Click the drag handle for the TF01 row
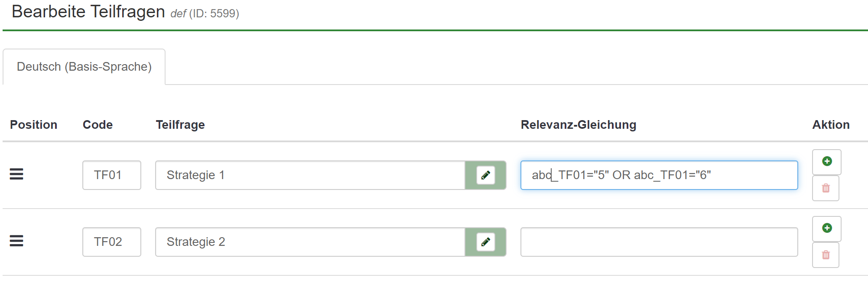The height and width of the screenshot is (281, 868). coord(16,174)
